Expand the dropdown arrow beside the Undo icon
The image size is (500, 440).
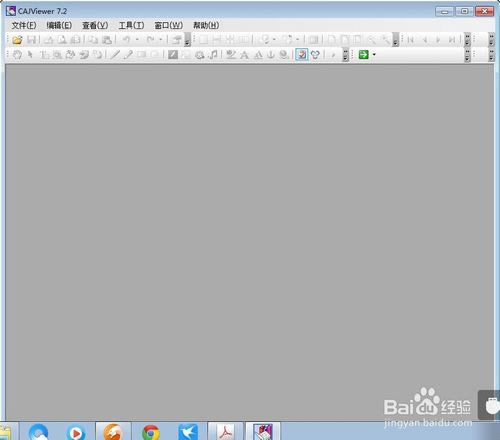tap(137, 40)
